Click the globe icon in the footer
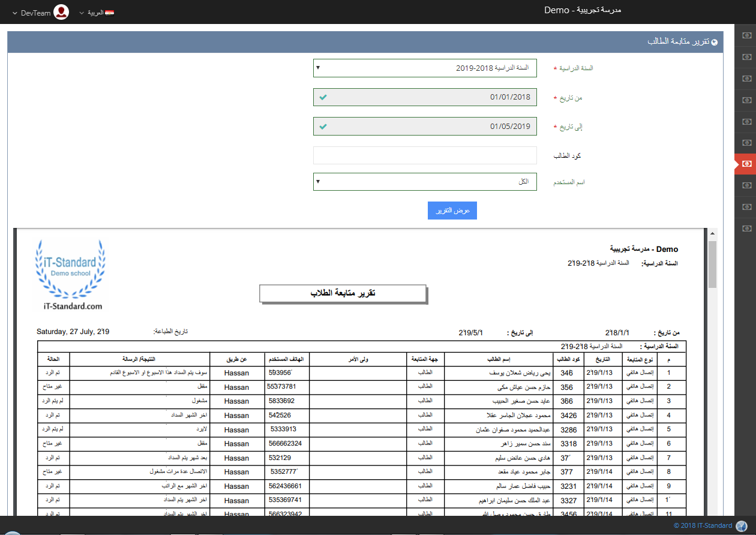The height and width of the screenshot is (535, 756). click(x=742, y=526)
